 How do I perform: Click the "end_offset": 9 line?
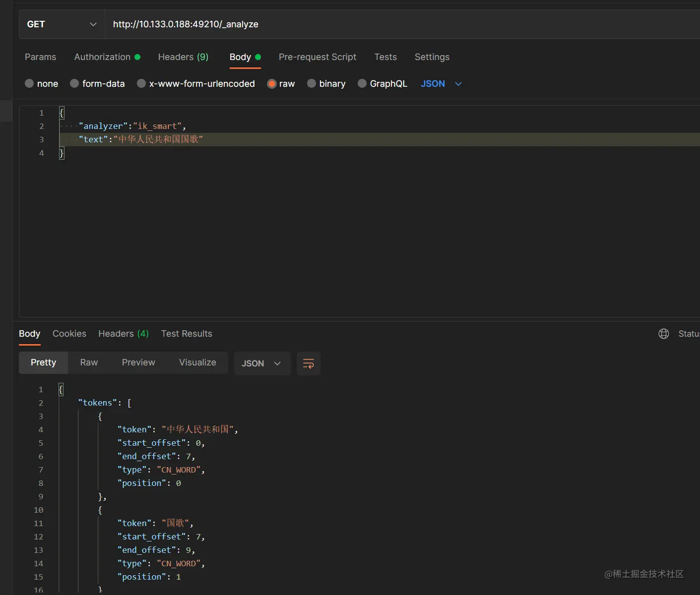pyautogui.click(x=156, y=550)
